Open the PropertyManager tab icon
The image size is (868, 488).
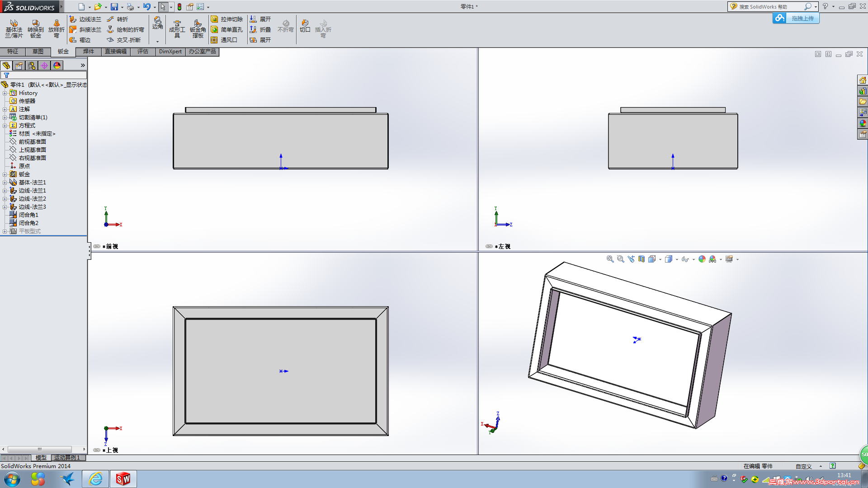(19, 66)
